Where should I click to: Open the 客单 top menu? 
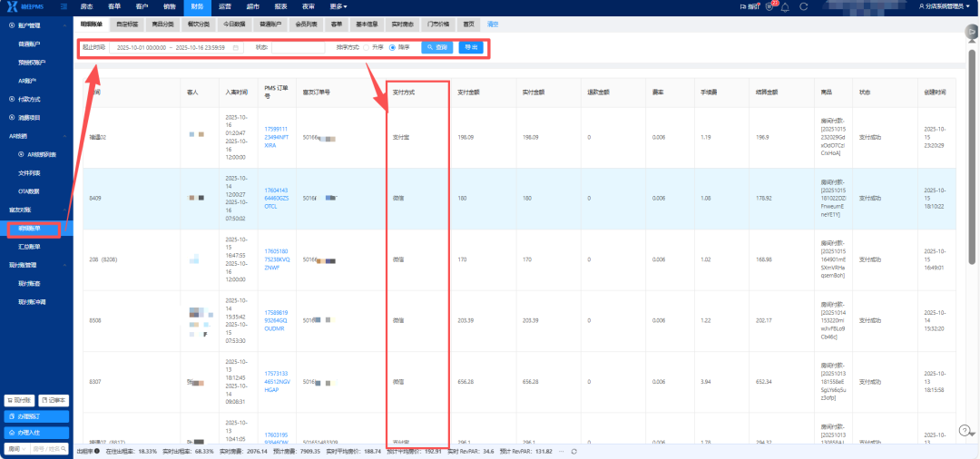pos(114,6)
